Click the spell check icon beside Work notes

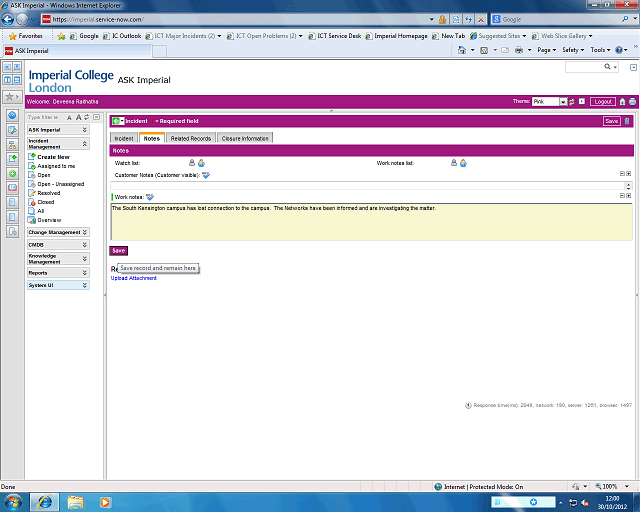coord(150,197)
